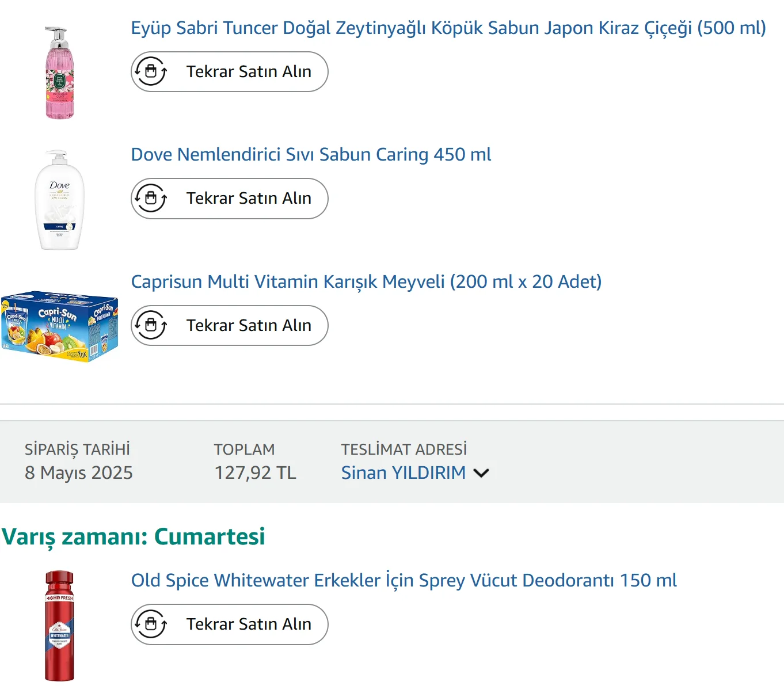
Task: Click the Sinan YILDIRIM address name
Action: [x=403, y=473]
